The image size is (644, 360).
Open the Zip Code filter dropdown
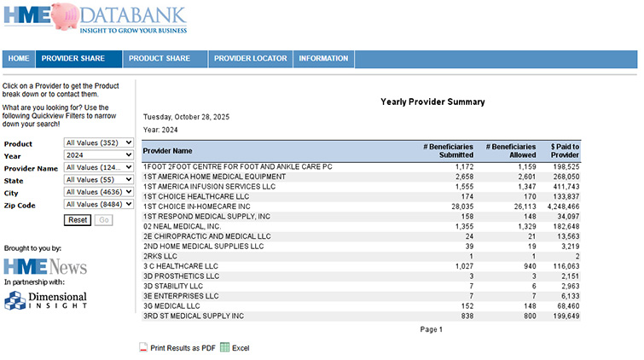(x=99, y=204)
